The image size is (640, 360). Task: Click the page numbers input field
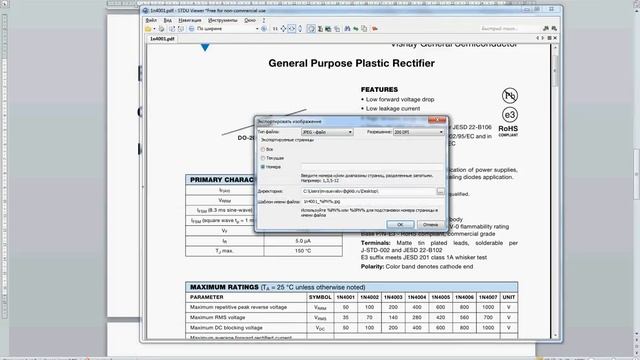coord(372,167)
